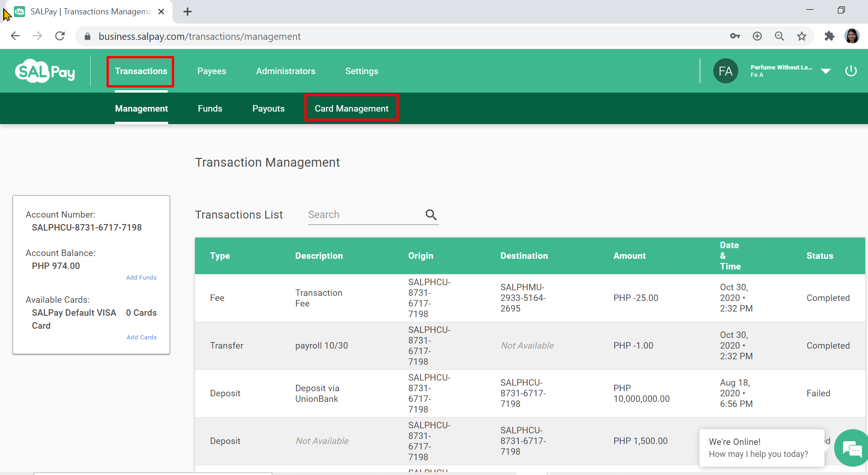Image resolution: width=868 pixels, height=475 pixels.
Task: Click the PHP -1.00 amount
Action: click(633, 346)
